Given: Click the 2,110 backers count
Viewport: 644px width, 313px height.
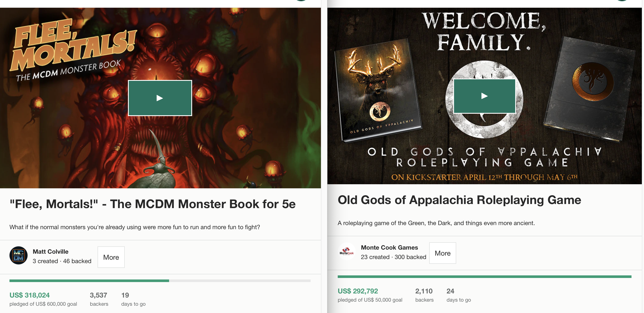Looking at the screenshot, I should 424,291.
